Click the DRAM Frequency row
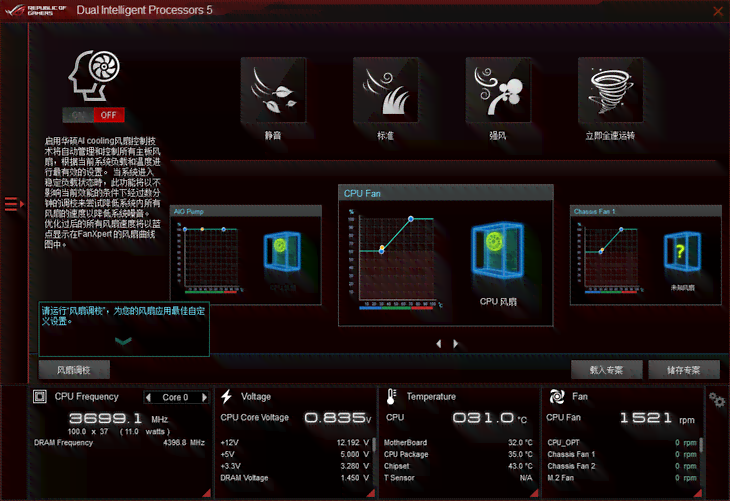 tap(119, 442)
